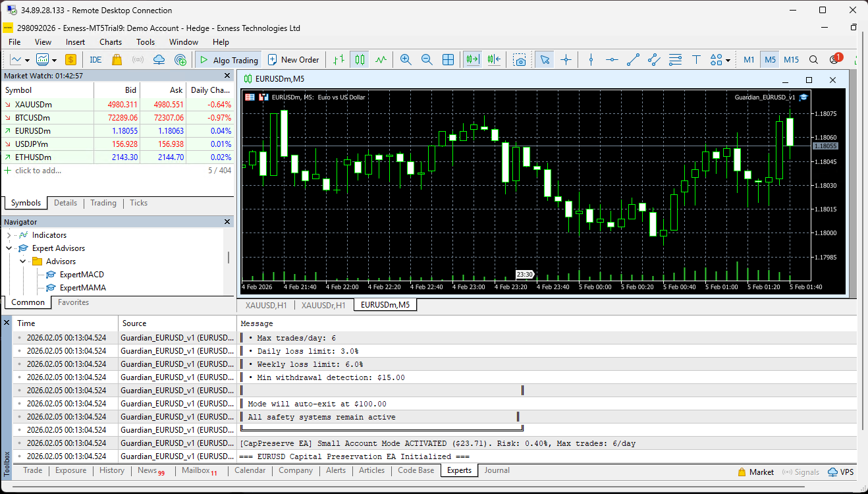Collapse the Advisors folder node

[22, 261]
